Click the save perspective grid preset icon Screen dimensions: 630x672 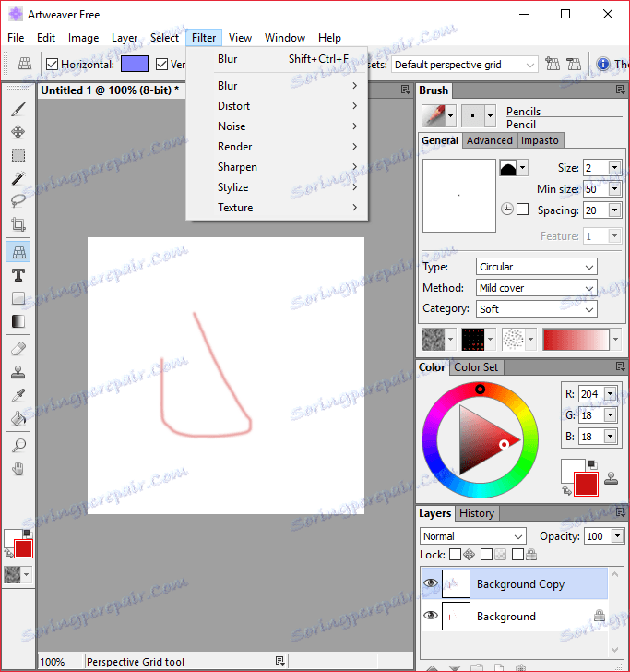click(553, 65)
